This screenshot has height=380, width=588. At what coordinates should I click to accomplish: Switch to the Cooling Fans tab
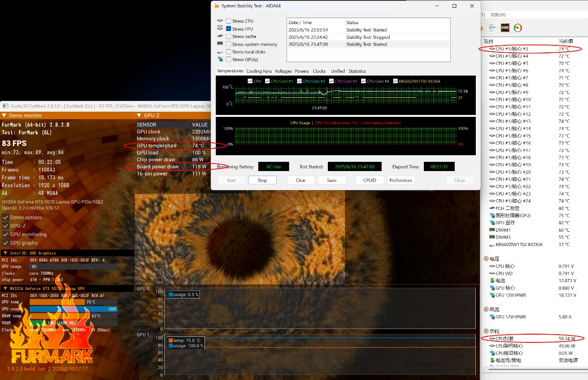(x=259, y=71)
